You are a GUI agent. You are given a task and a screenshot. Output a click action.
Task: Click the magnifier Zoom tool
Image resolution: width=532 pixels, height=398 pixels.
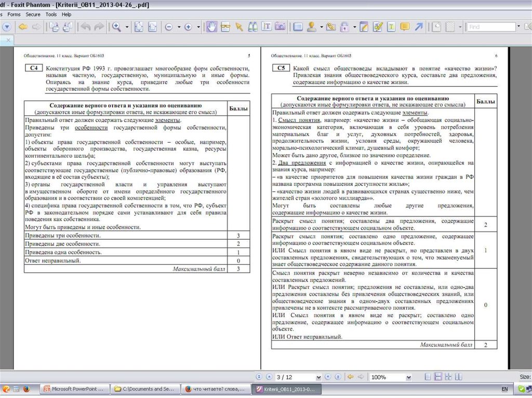pyautogui.click(x=116, y=26)
